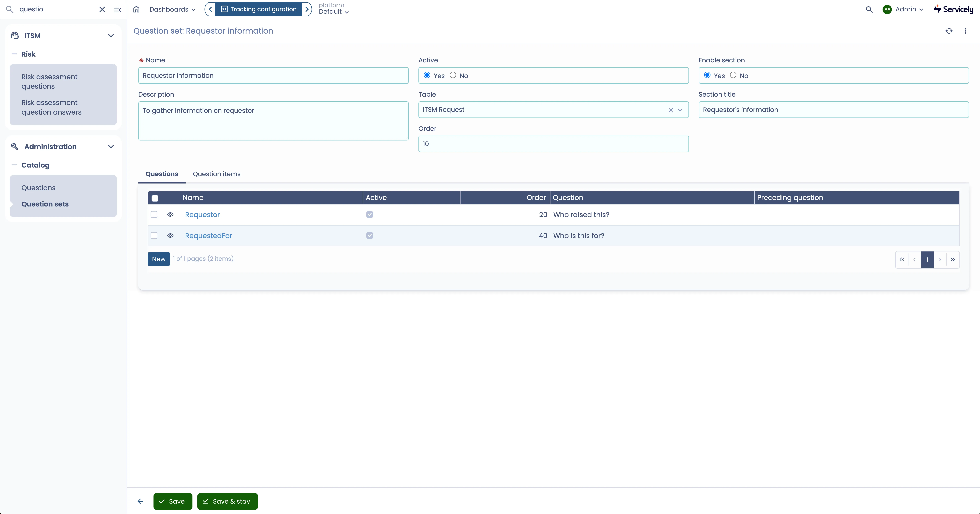Go back using the bottom arrow

[x=140, y=501]
